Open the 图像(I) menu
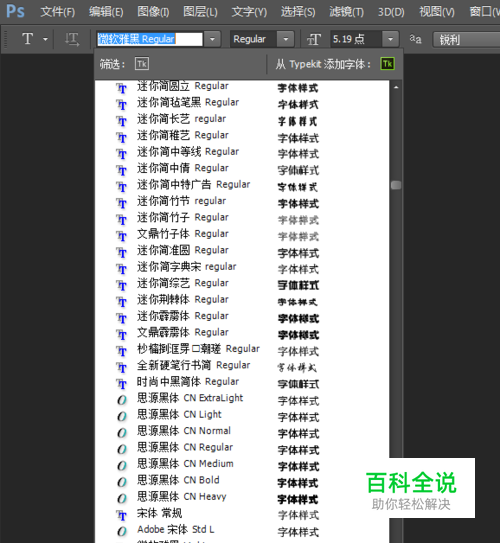Image resolution: width=500 pixels, height=543 pixels. click(153, 12)
